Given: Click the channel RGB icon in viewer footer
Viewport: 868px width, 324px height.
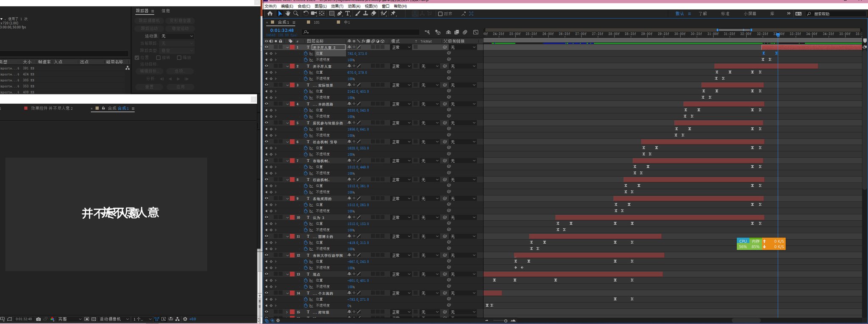Looking at the screenshot, I should click(x=52, y=319).
